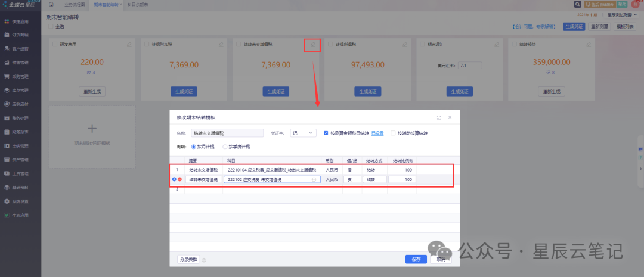Check the 研发费用 card checkbox
Screen dimensions: 644x277
click(x=55, y=44)
